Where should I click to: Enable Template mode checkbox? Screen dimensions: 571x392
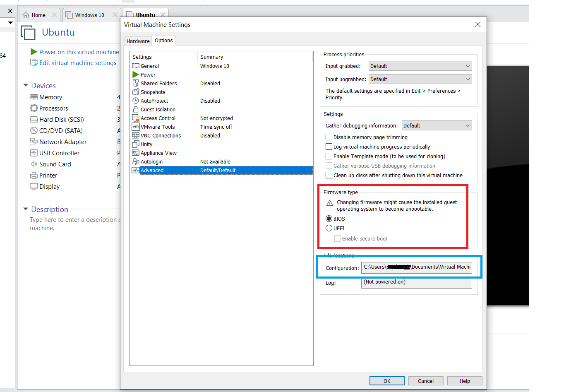(329, 156)
